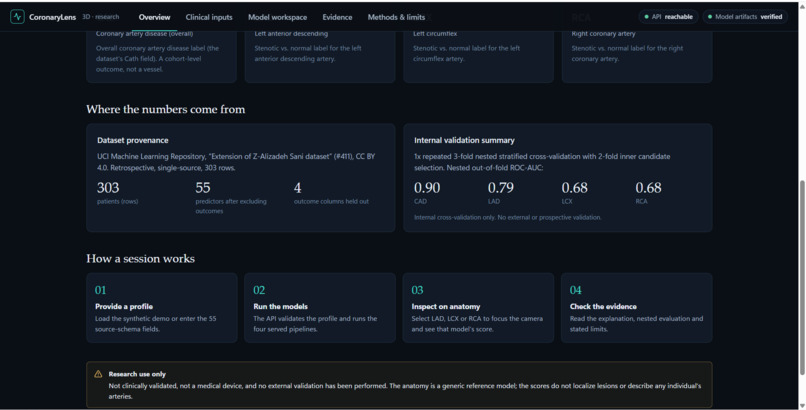Image resolution: width=806 pixels, height=410 pixels.
Task: Click the Internal validation summary heading
Action: click(464, 140)
